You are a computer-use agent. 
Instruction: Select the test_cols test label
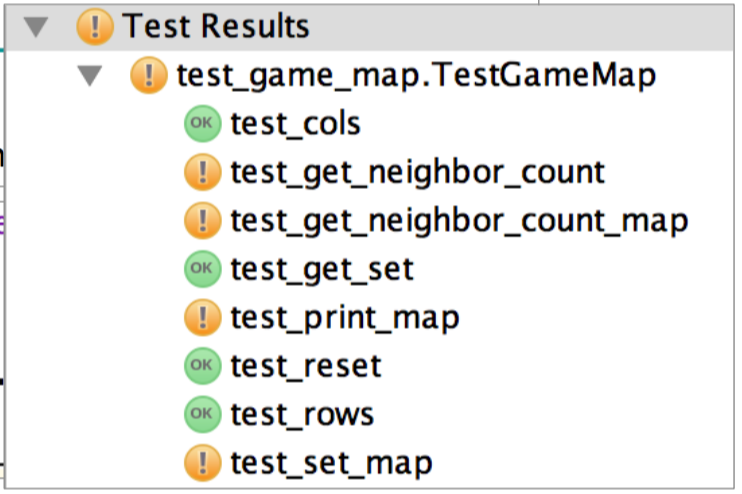295,124
